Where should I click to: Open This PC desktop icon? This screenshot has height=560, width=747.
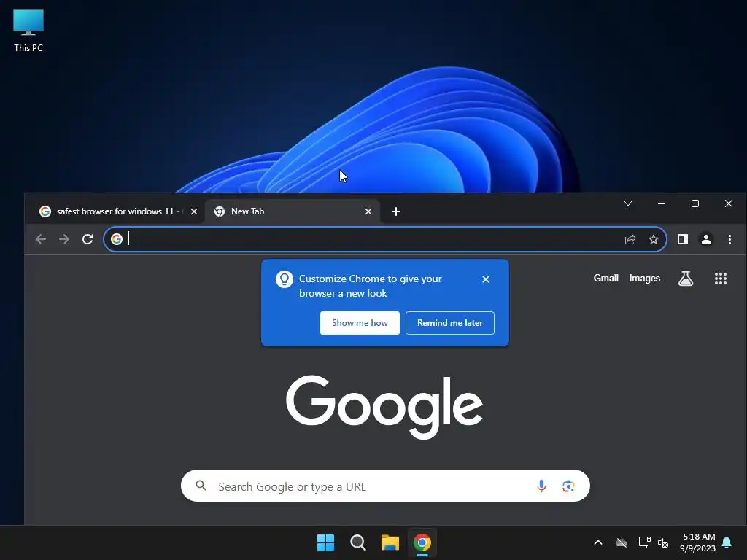tap(28, 31)
